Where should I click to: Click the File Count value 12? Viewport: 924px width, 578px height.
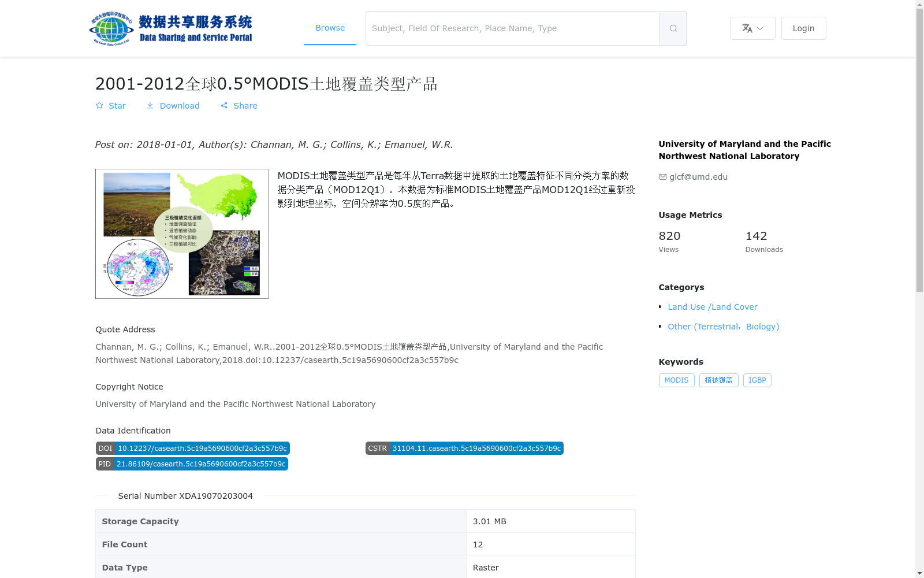click(x=478, y=544)
